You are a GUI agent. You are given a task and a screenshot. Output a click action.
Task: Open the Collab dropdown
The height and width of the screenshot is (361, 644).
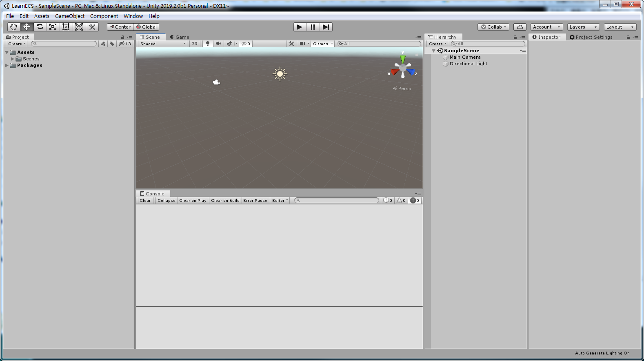[x=493, y=27]
